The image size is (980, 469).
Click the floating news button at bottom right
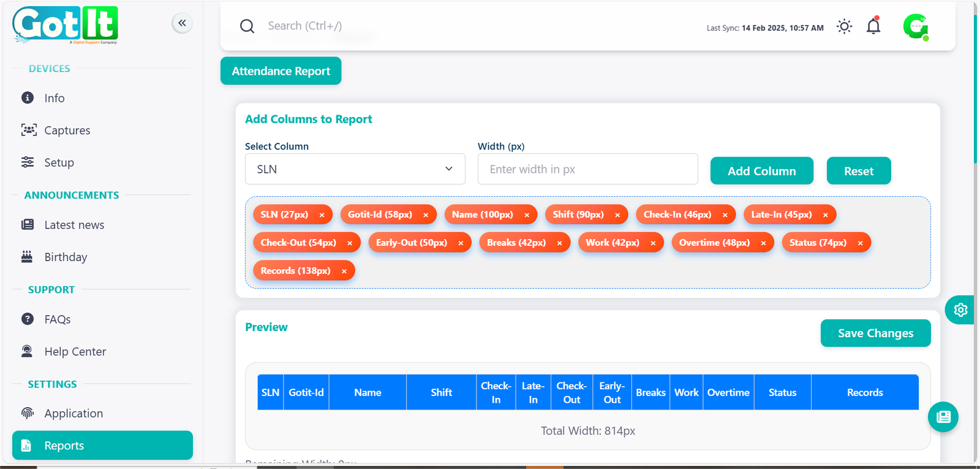coord(943,417)
